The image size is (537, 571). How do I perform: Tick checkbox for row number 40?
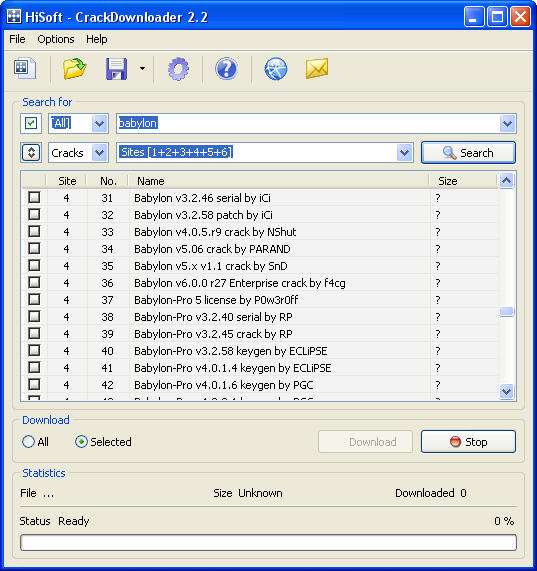point(34,350)
